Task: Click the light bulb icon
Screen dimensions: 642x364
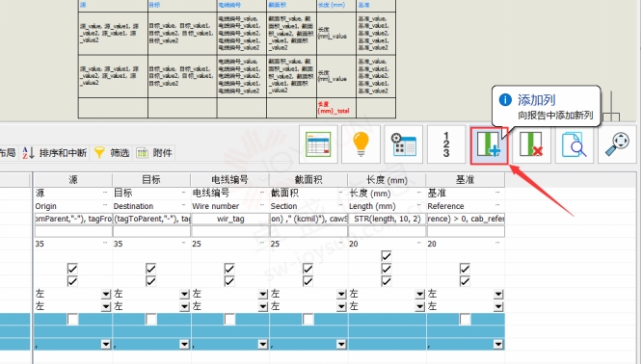Action: click(361, 144)
